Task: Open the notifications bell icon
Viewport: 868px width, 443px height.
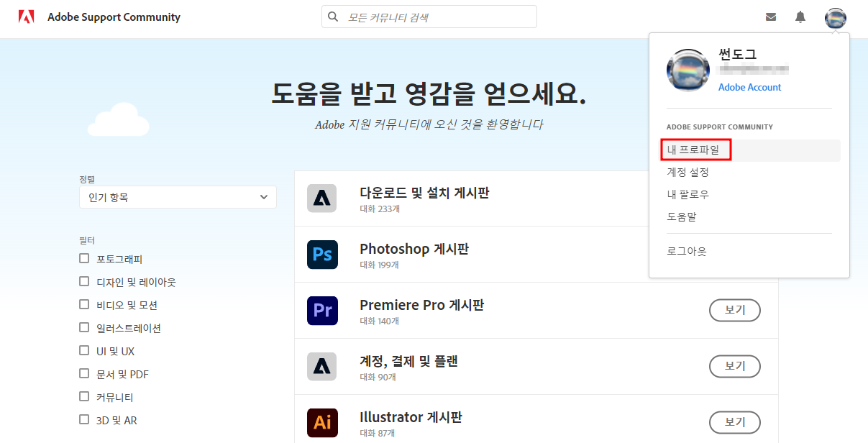Action: pyautogui.click(x=800, y=17)
